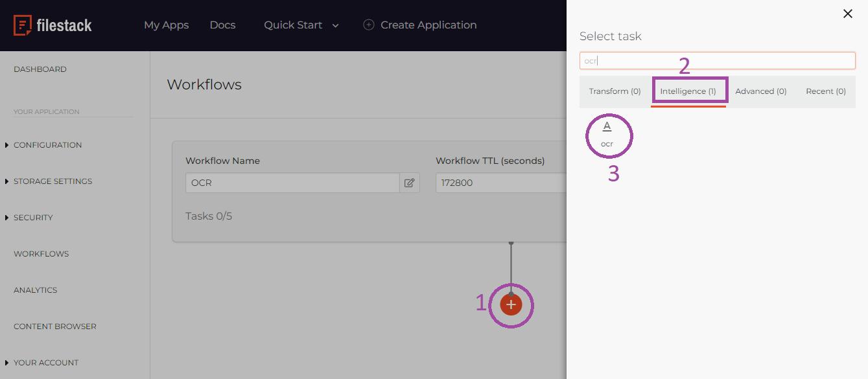This screenshot has width=868, height=379.
Task: Expand the Security sidebar section
Action: 33,218
